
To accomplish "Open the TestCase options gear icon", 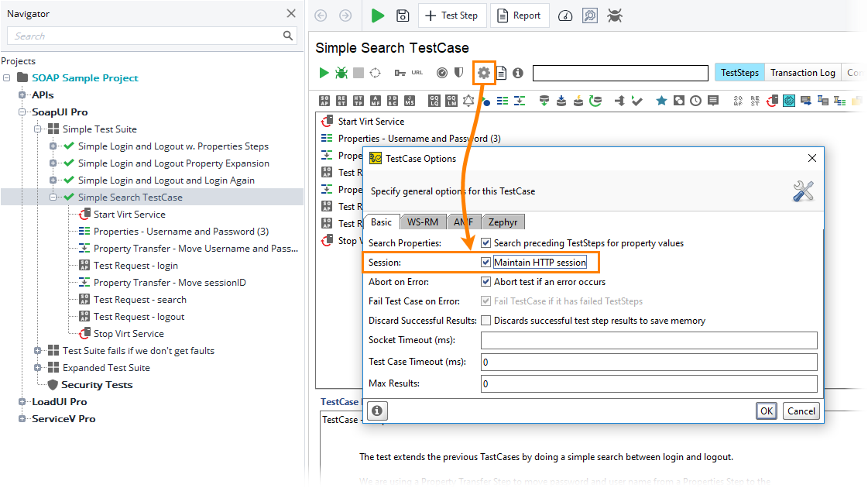I will [484, 73].
